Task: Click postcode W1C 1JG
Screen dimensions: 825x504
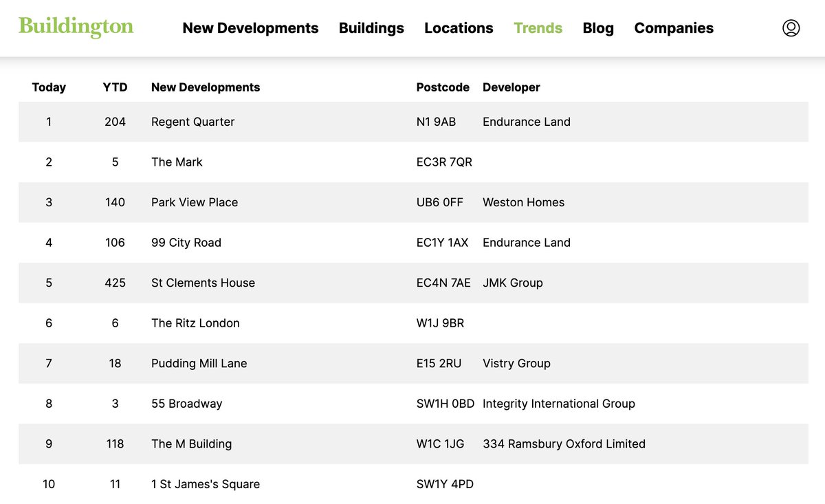Action: (440, 443)
